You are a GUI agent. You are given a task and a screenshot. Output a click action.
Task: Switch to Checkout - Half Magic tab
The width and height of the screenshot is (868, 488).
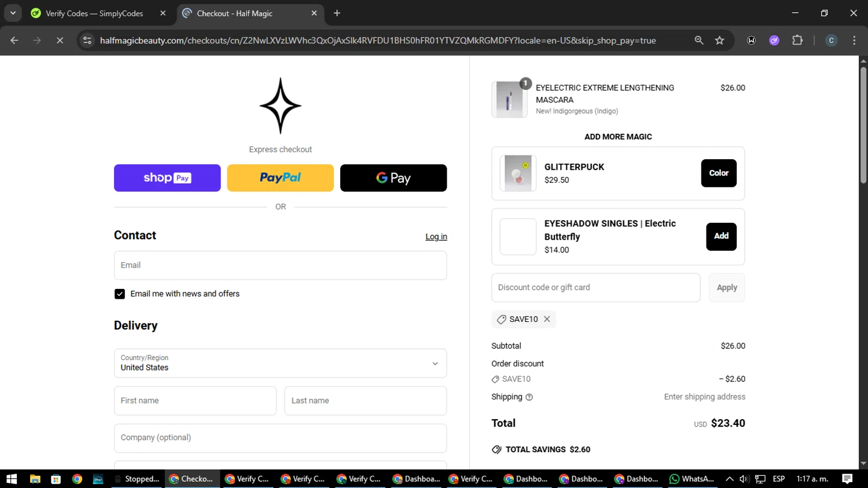234,13
